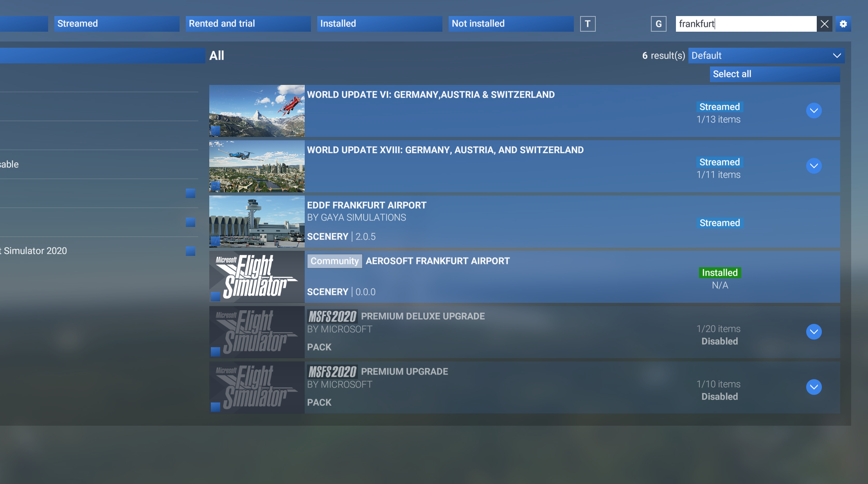The image size is (868, 484).
Task: Tick the Aerosoft Frankfurt Airport checkbox
Action: click(x=216, y=296)
